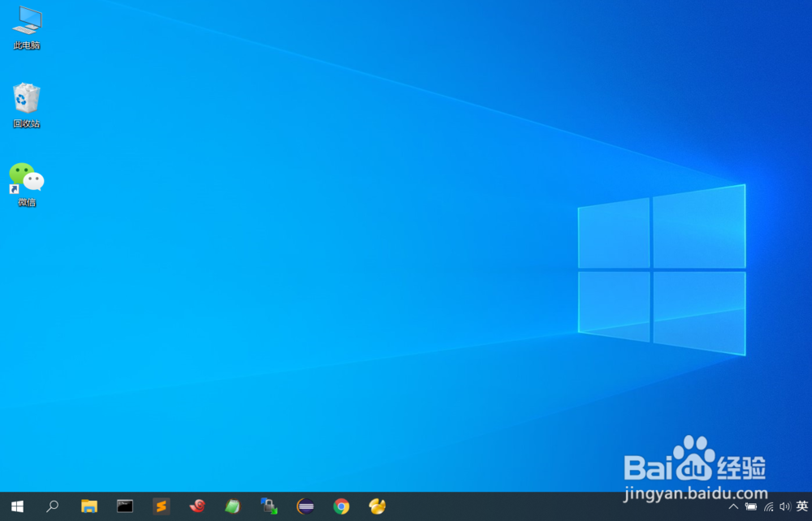This screenshot has height=521, width=812.
Task: Open the yellow Navicat-style taskbar icon
Action: pyautogui.click(x=377, y=506)
